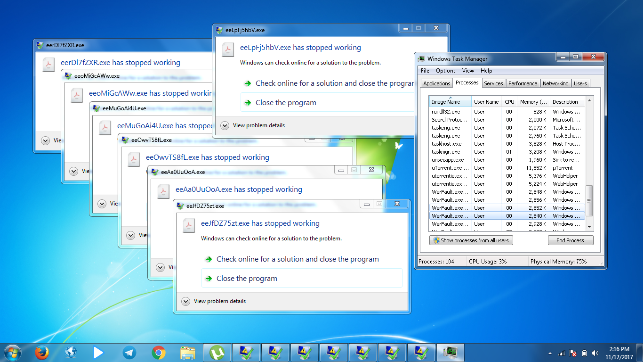Image resolution: width=644 pixels, height=362 pixels.
Task: Click the PDF icon in eeOwvTS8fL.exe dialog
Action: tap(134, 159)
